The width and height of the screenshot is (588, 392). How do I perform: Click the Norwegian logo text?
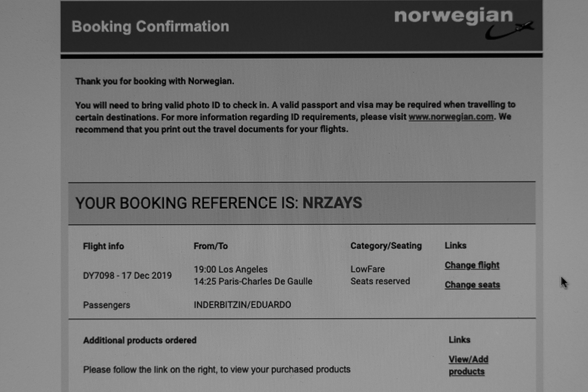pyautogui.click(x=453, y=16)
